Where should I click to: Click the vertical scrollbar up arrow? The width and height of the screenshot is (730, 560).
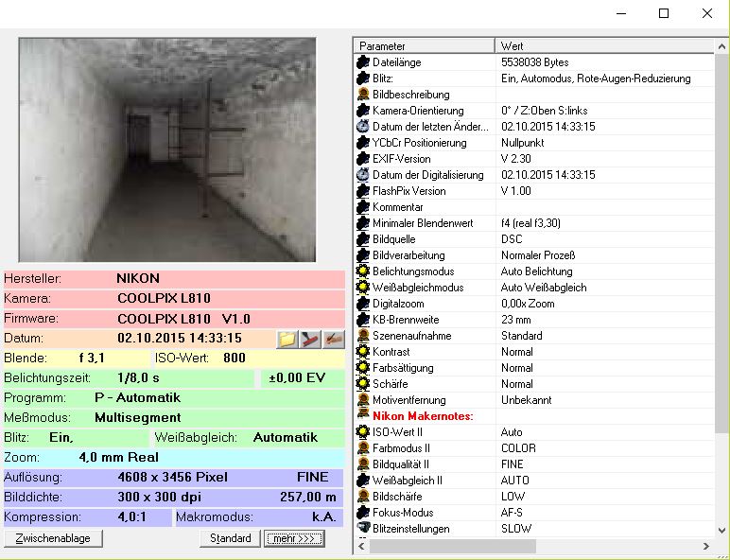tap(721, 46)
